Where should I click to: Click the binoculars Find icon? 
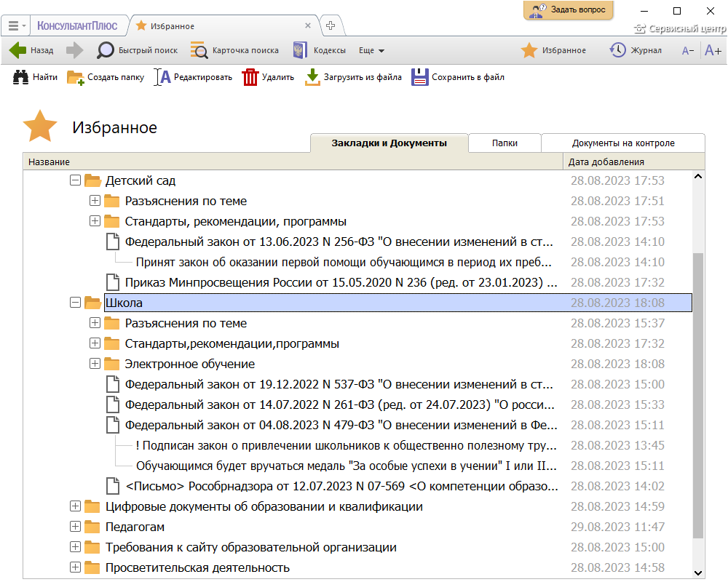[21, 77]
